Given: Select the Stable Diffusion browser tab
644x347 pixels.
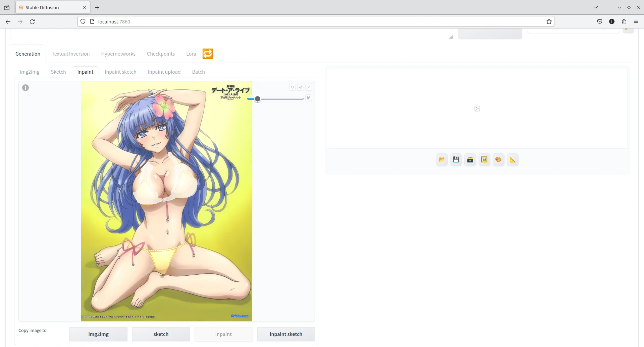Looking at the screenshot, I should (x=53, y=7).
